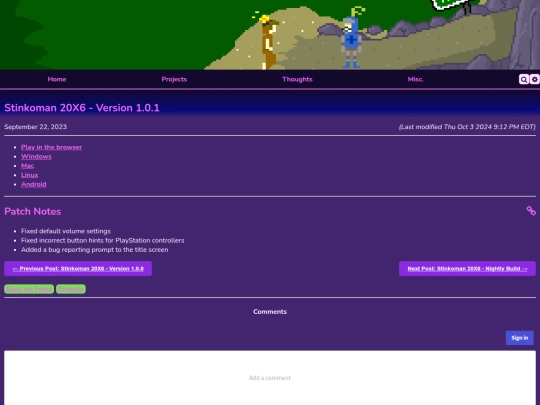Open the Thoughts navigation menu
This screenshot has height=405, width=540.
pyautogui.click(x=297, y=79)
